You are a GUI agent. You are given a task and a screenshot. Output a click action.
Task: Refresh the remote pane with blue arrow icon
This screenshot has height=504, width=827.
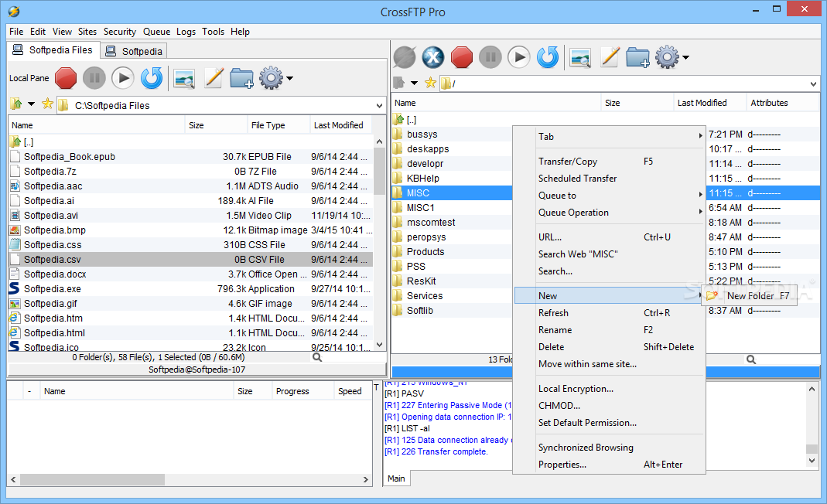coord(548,57)
